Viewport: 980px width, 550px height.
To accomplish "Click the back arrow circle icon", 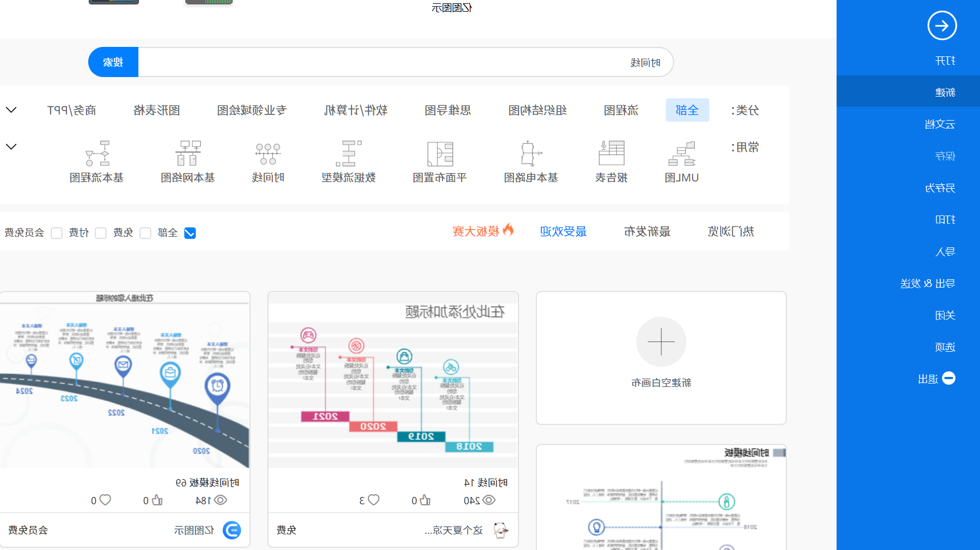I will coord(942,26).
